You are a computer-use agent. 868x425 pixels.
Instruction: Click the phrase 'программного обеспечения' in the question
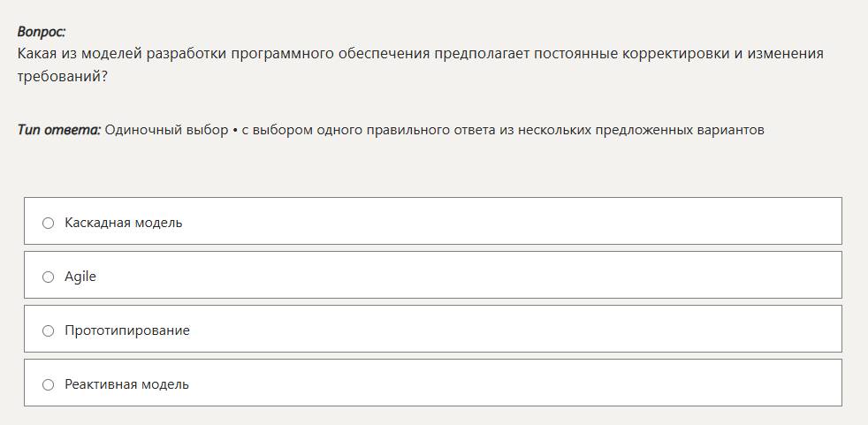331,54
